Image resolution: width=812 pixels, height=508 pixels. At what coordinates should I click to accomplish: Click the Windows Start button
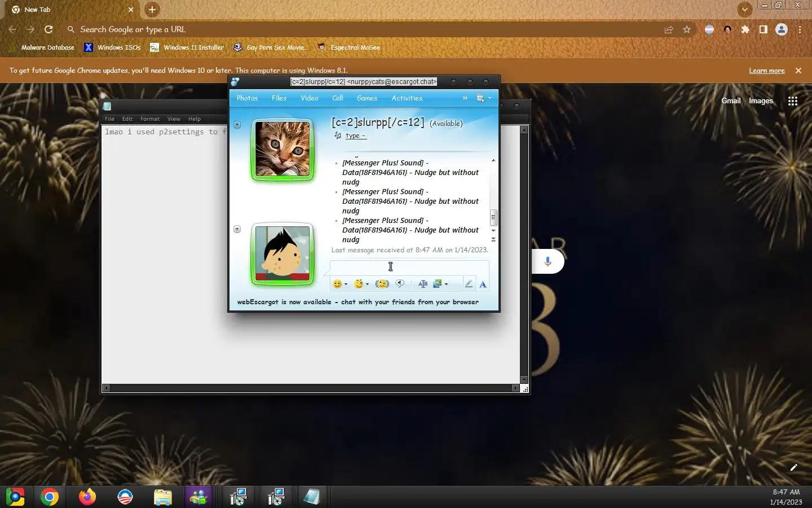pyautogui.click(x=15, y=497)
